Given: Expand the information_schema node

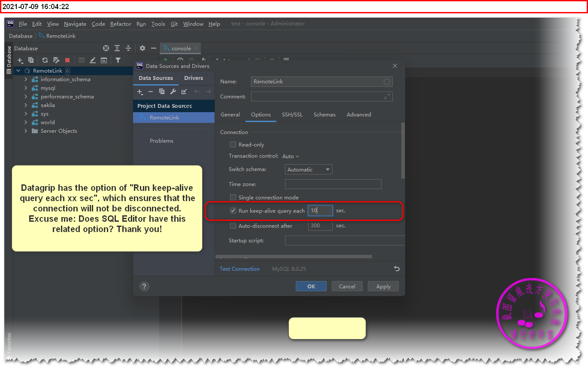Looking at the screenshot, I should (x=26, y=80).
